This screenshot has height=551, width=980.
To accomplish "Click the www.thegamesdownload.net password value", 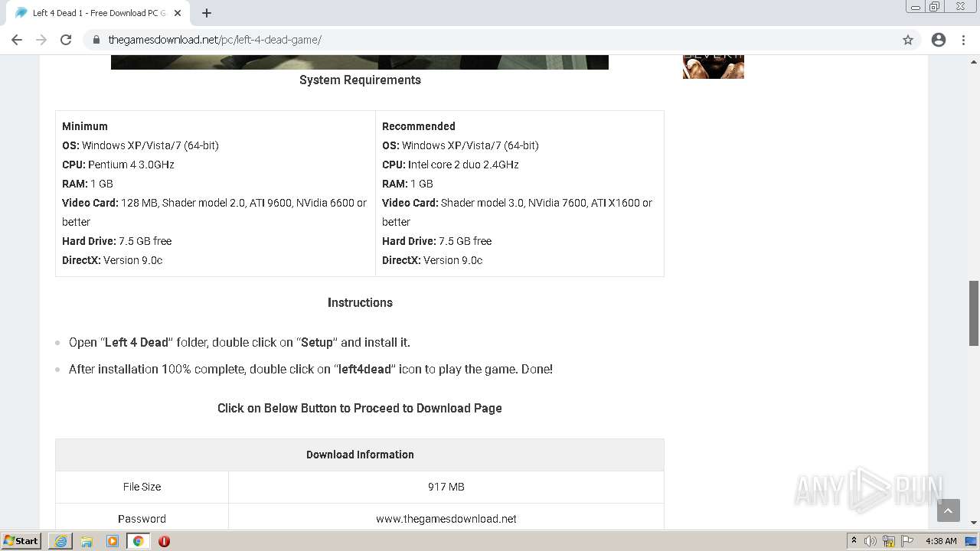I will click(x=446, y=519).
